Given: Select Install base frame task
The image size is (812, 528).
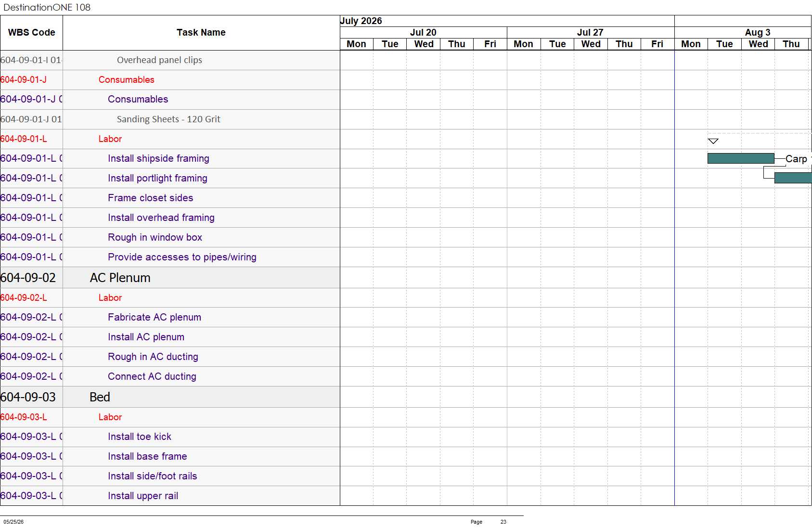Looking at the screenshot, I should coord(147,456).
